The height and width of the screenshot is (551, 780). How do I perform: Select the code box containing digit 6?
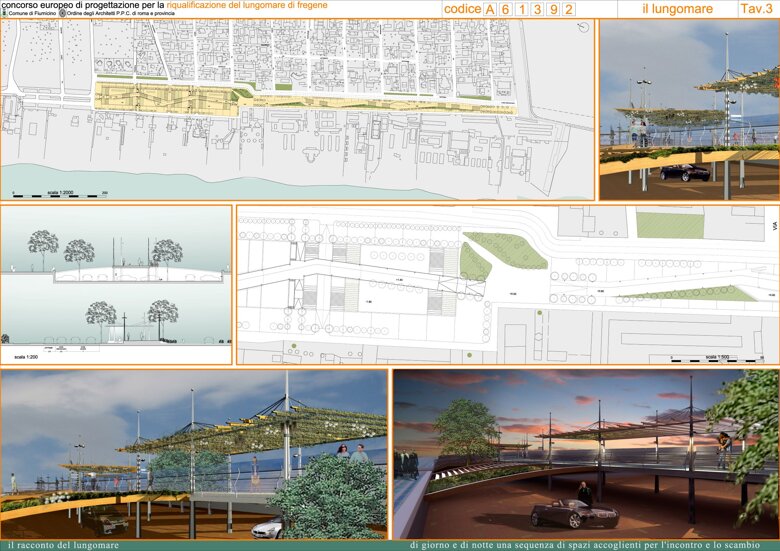point(506,9)
